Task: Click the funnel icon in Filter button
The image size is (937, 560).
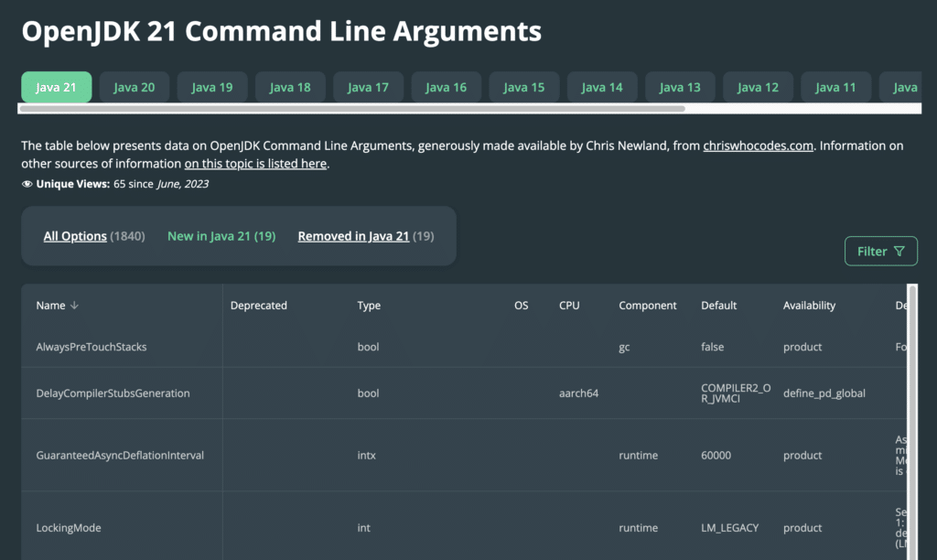Action: (899, 252)
